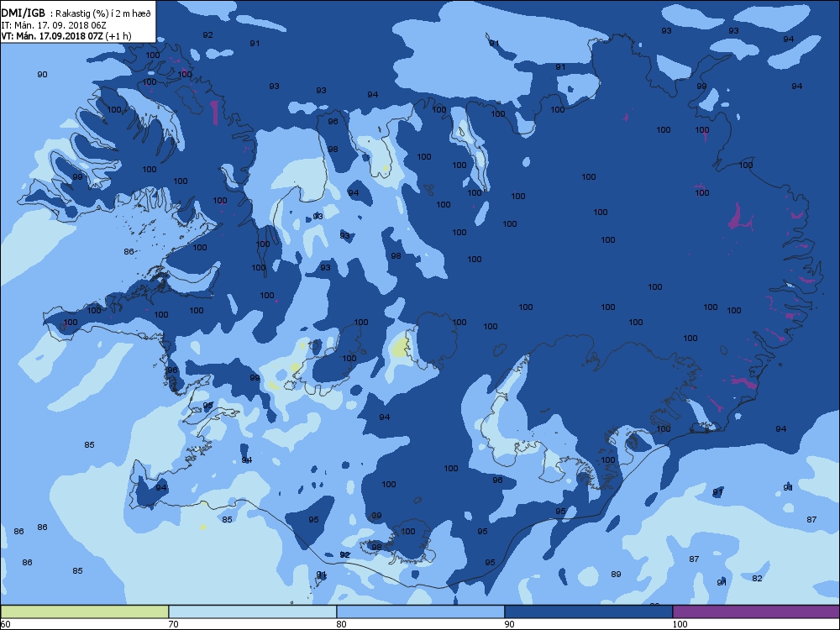Viewport: 840px width, 630px height.
Task: Click the legend scale label 80
Action: click(341, 624)
